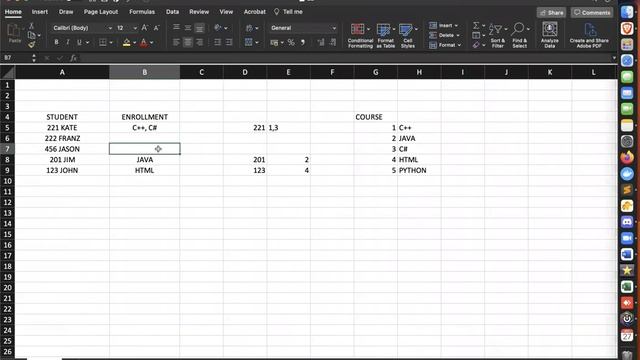Align text to bottom
The width and height of the screenshot is (640, 360).
(199, 28)
